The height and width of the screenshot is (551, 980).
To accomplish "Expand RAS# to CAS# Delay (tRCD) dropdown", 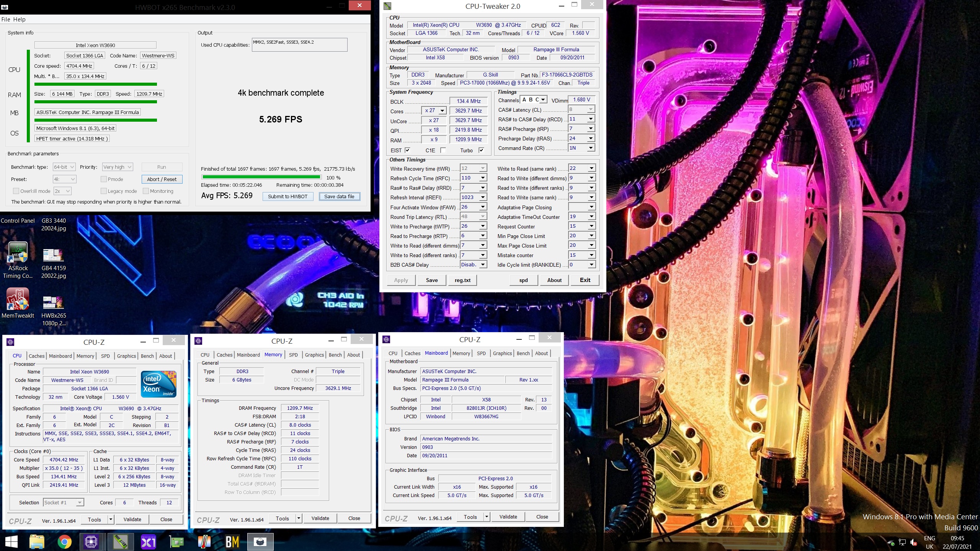I will tap(591, 119).
